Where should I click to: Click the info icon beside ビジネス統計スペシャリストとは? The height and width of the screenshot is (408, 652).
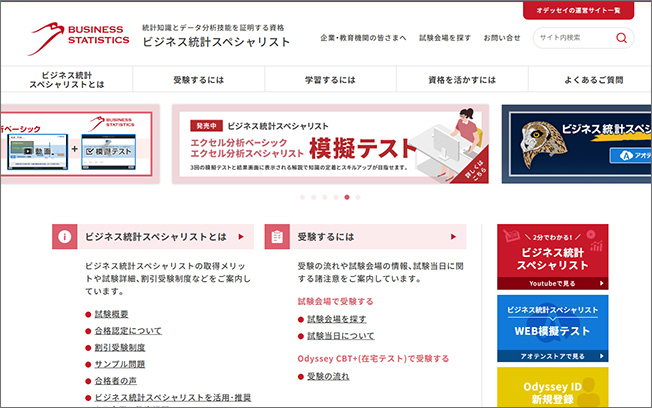[64, 237]
